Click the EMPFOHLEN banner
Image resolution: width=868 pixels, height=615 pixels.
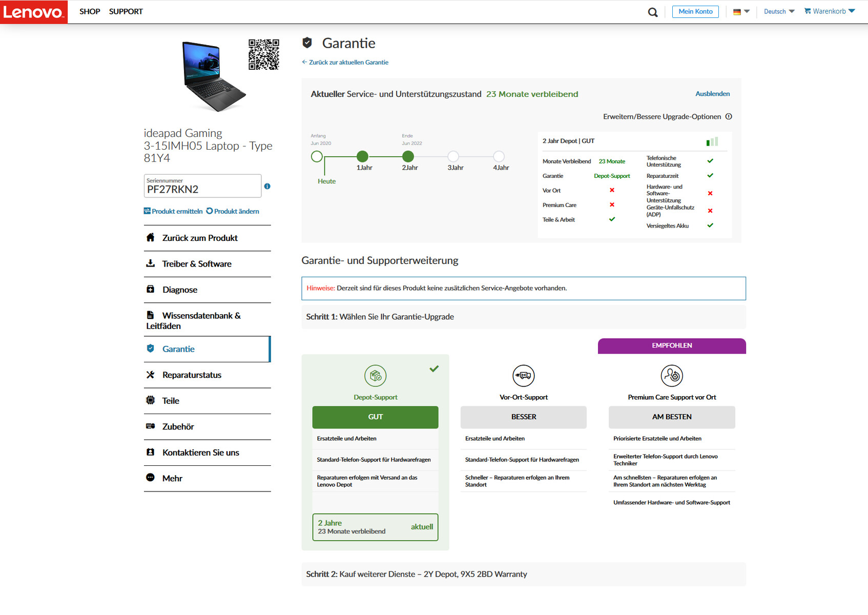coord(672,346)
